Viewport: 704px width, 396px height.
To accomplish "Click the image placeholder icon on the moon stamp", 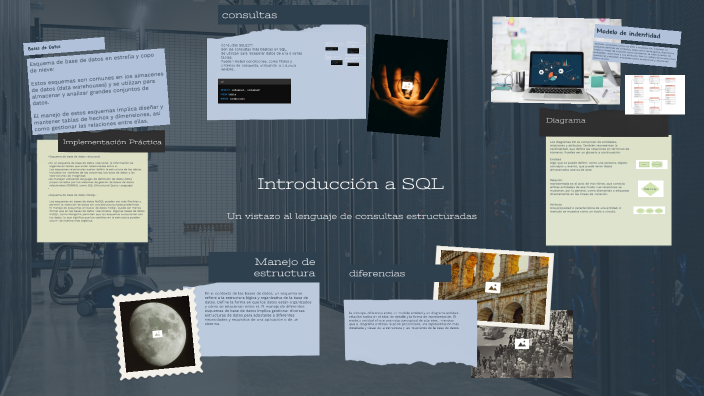I will (157, 334).
